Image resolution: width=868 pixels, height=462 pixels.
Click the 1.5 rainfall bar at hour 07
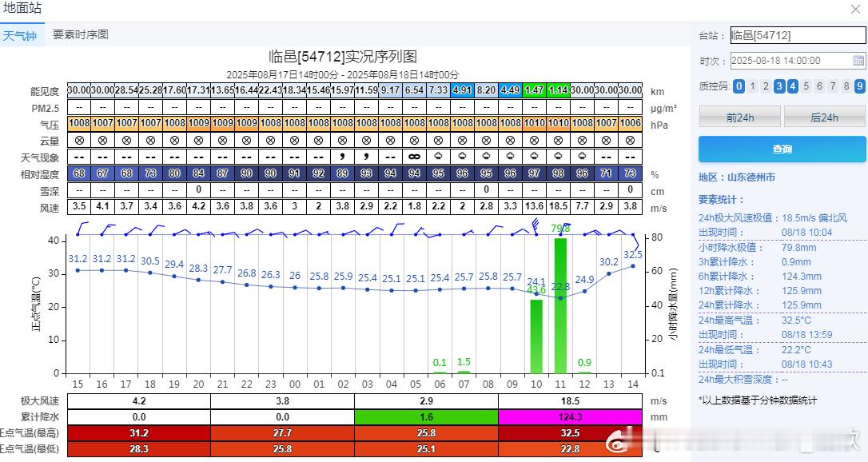click(464, 372)
